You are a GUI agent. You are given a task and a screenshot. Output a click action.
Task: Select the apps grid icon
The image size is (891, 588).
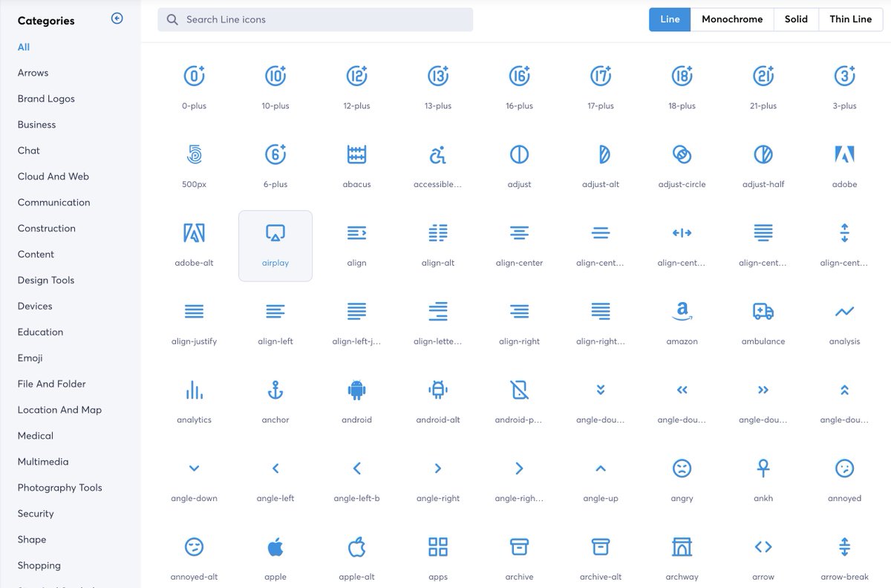(438, 547)
